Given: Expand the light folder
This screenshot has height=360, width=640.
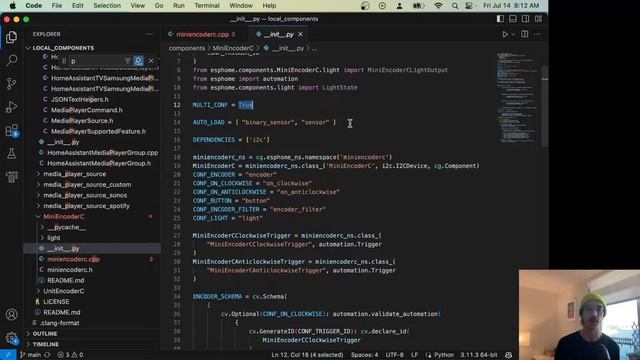Looking at the screenshot, I should (x=53, y=238).
